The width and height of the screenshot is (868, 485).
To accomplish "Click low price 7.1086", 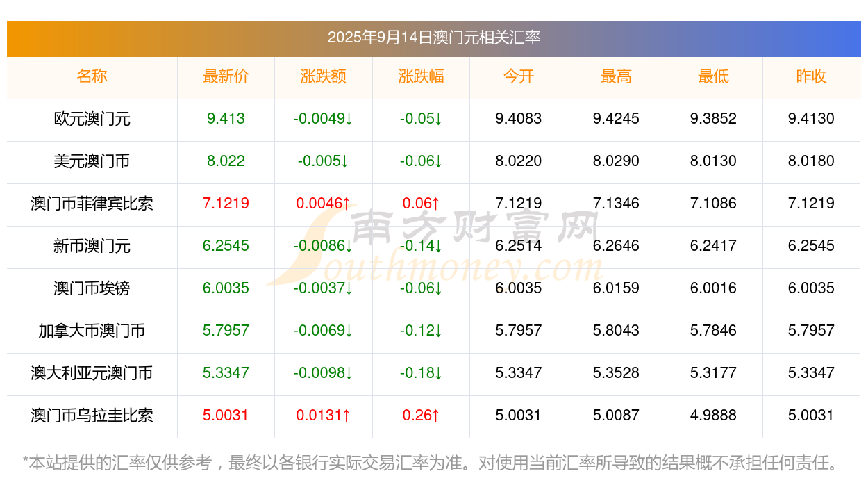I will pos(713,204).
